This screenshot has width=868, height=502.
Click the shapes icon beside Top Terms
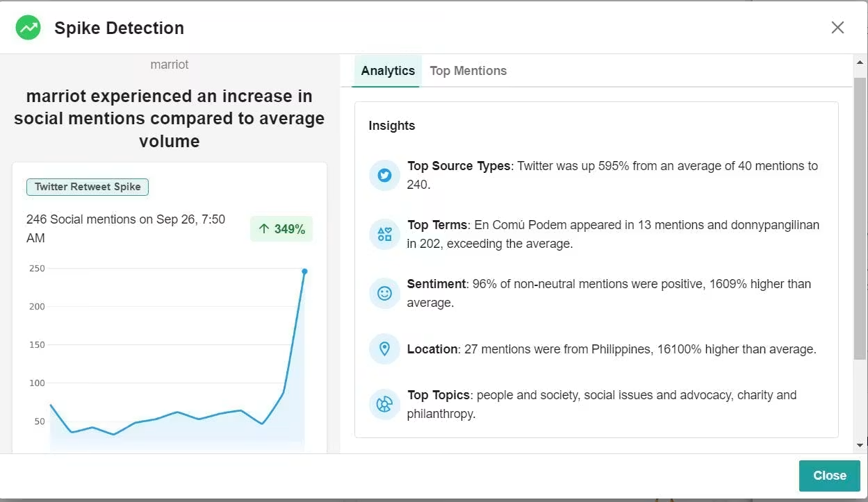click(x=384, y=234)
